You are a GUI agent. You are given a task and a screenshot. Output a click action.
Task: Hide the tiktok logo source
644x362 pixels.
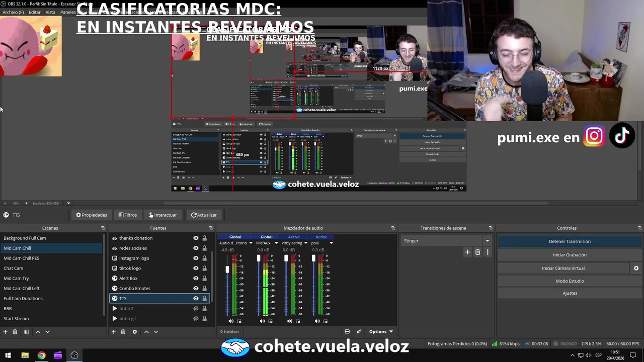[196, 268]
